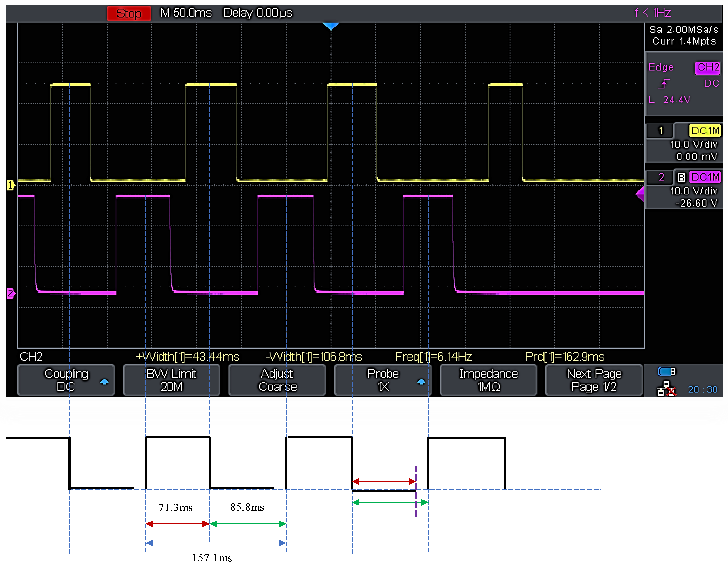Click the yellow channel 1 ground marker
This screenshot has width=728, height=567.
[11, 185]
